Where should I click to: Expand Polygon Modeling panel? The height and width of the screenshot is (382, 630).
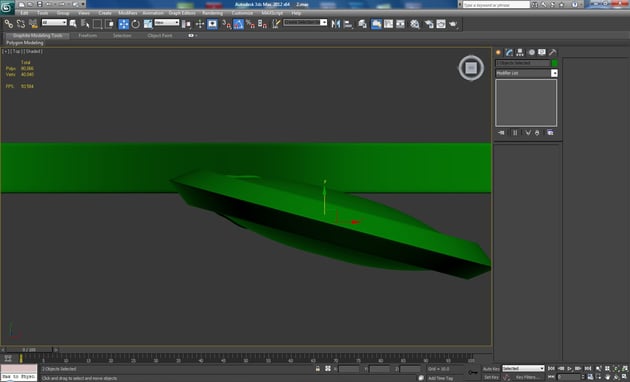click(25, 43)
